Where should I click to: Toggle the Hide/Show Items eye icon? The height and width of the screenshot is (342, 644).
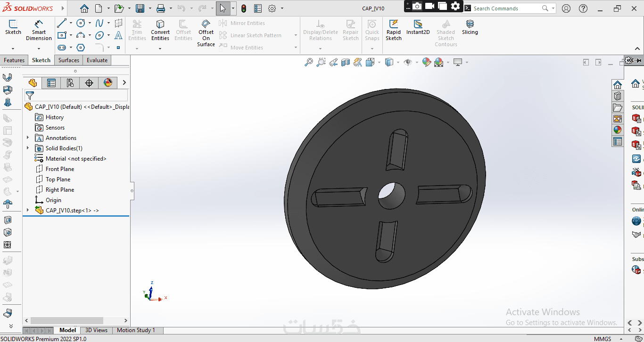pos(408,62)
